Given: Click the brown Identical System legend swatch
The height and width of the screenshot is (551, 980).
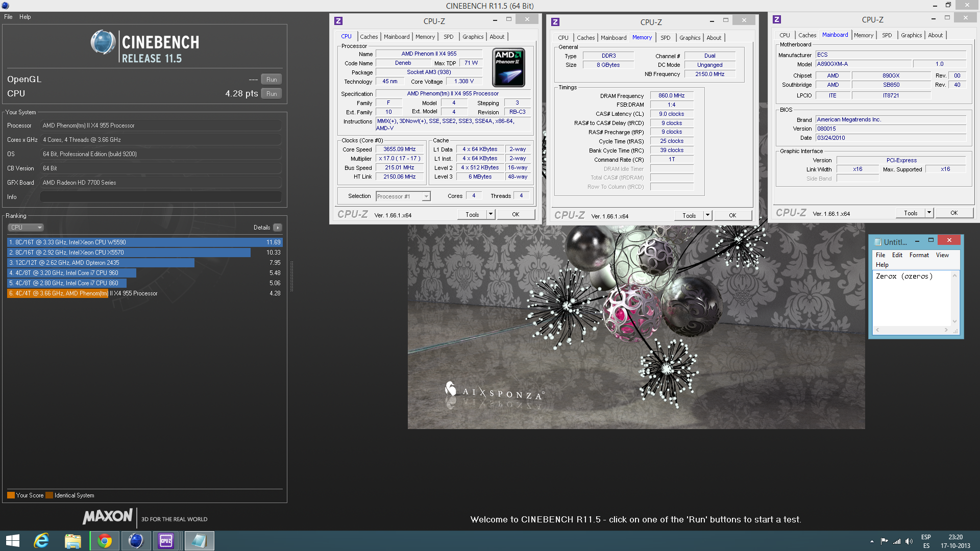Looking at the screenshot, I should pyautogui.click(x=49, y=495).
